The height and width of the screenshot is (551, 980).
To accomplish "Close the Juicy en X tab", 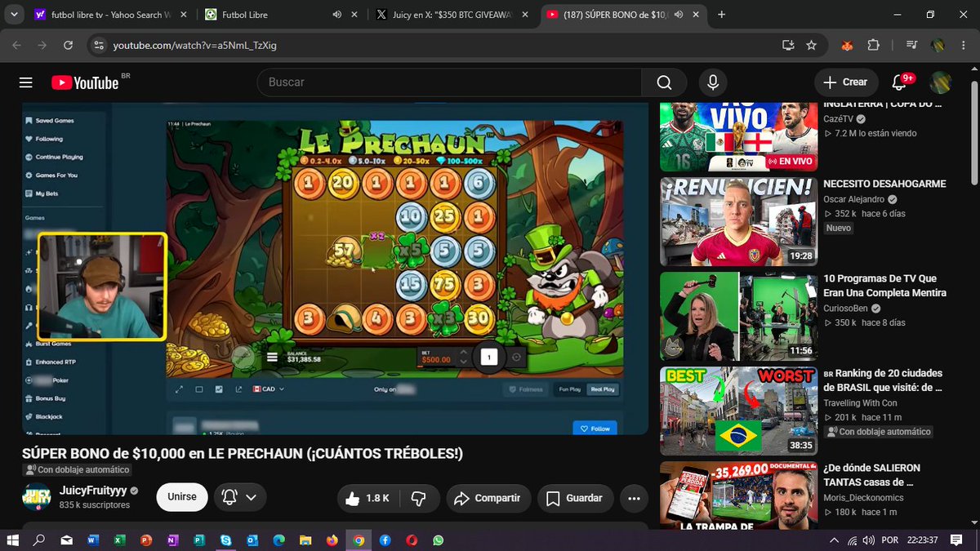I will coord(525,15).
